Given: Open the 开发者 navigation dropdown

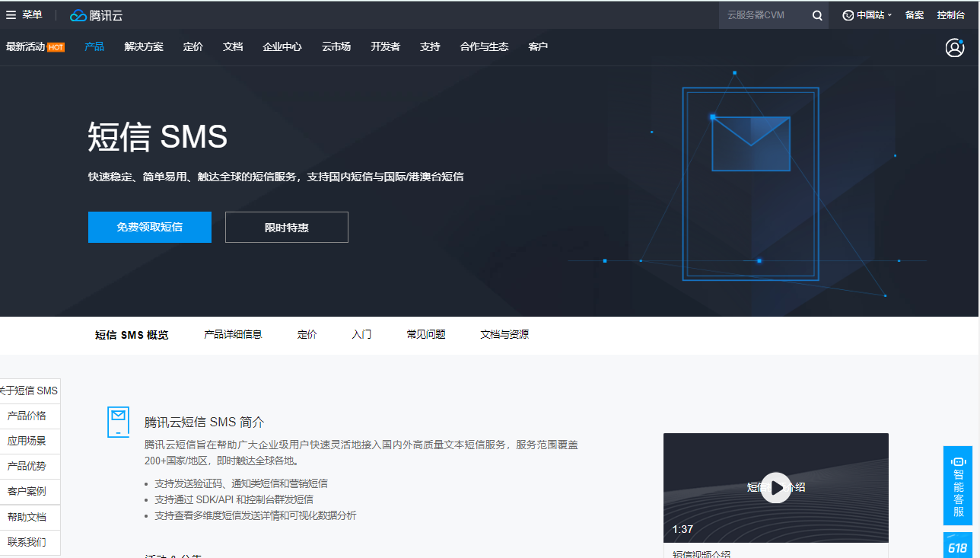Looking at the screenshot, I should pyautogui.click(x=385, y=47).
